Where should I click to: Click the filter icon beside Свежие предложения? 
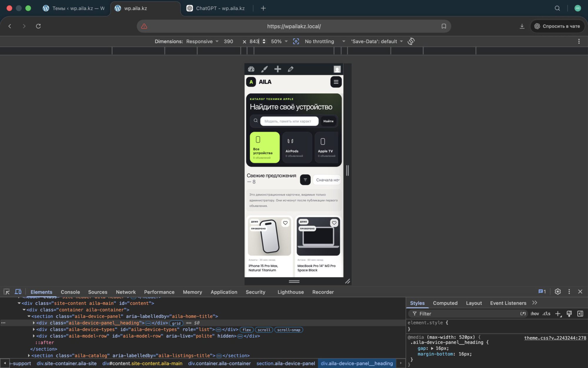[305, 180]
